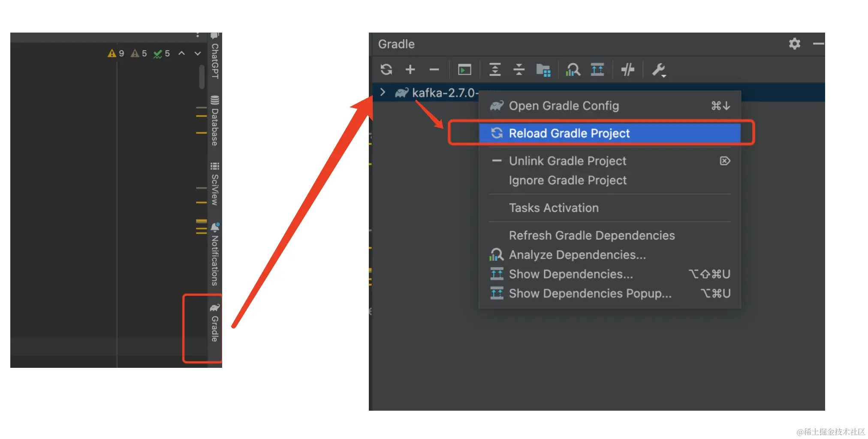Open the Gradle panel gear options

[795, 44]
